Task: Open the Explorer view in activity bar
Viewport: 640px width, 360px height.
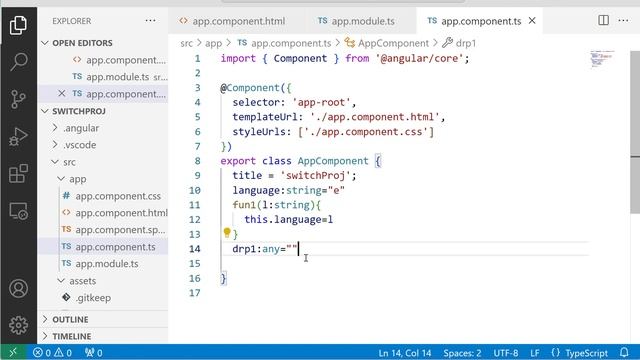Action: tap(18, 25)
